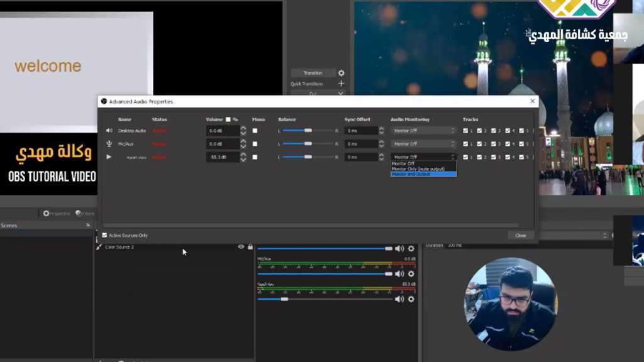Click the Mic/Aux microphone icon in dialog
644x362 pixels.
(109, 144)
